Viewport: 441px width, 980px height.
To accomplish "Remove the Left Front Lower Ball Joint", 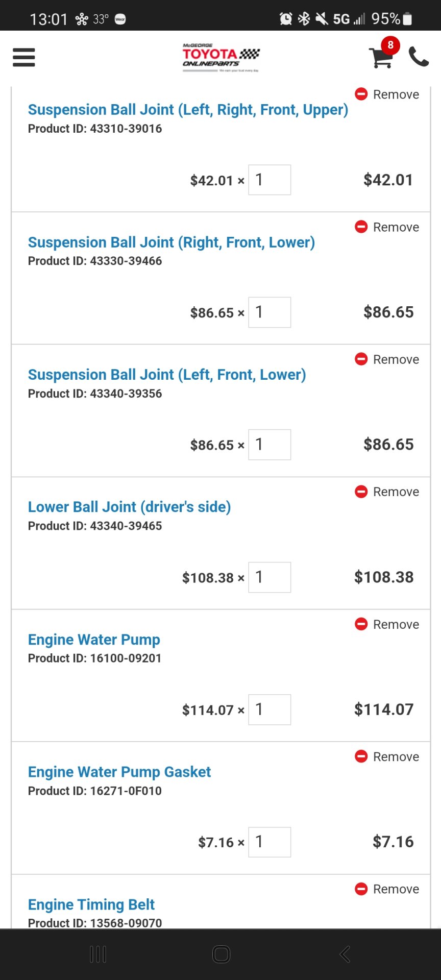I will [387, 359].
